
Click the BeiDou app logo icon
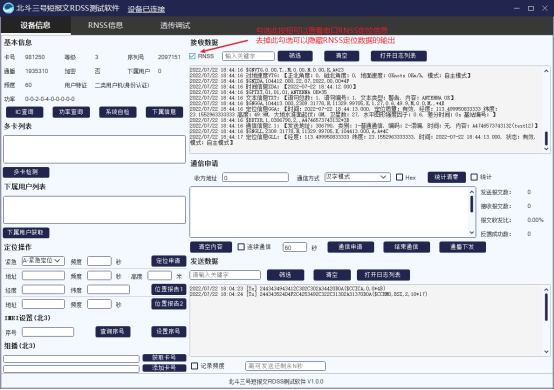pos(8,8)
